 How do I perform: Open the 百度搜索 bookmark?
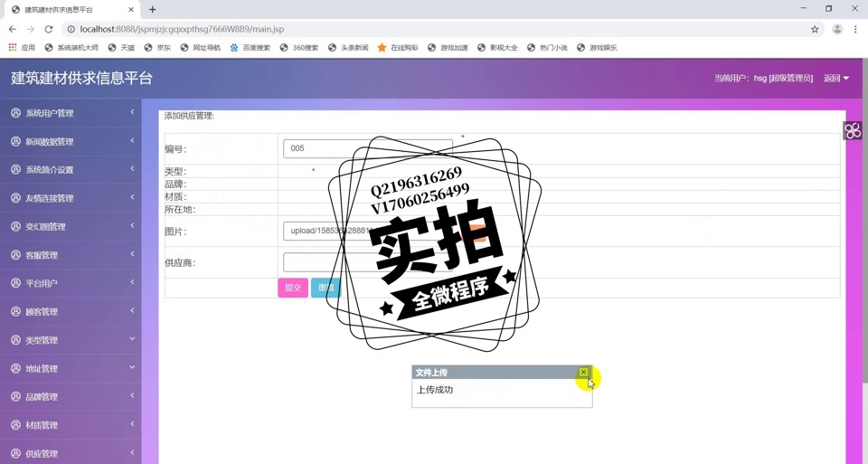[x=250, y=48]
